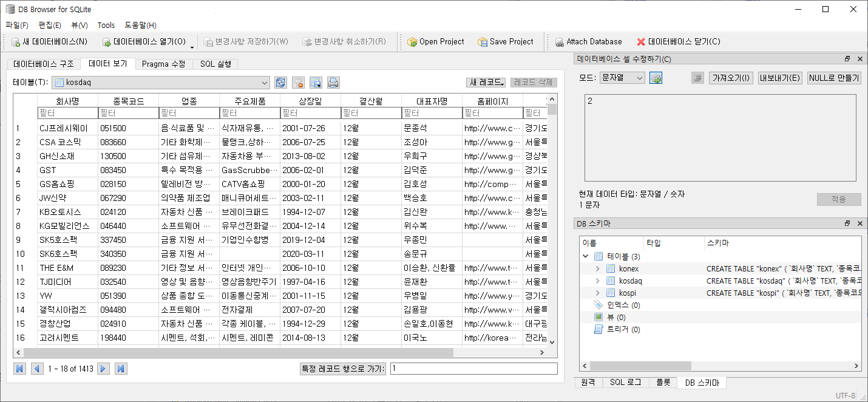The width and height of the screenshot is (868, 402).
Task: Switch to the 원격 bottom tab
Action: [x=588, y=383]
